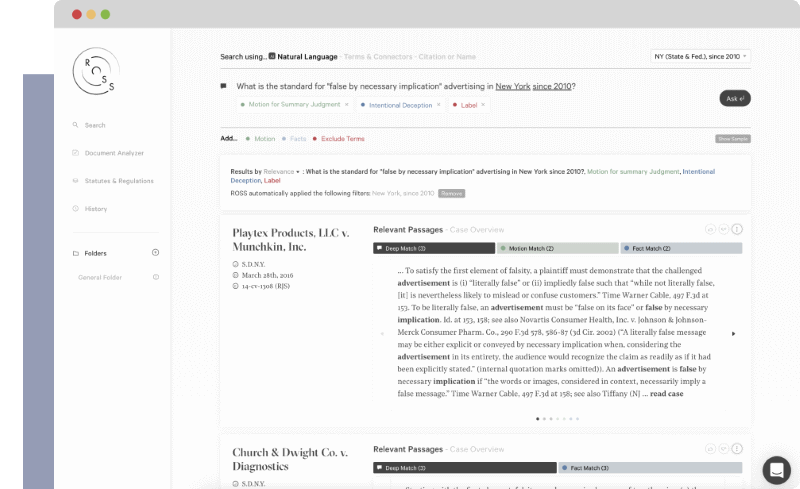Click the heart icon on Playtex result
This screenshot has height=489, width=800.
pos(723,229)
